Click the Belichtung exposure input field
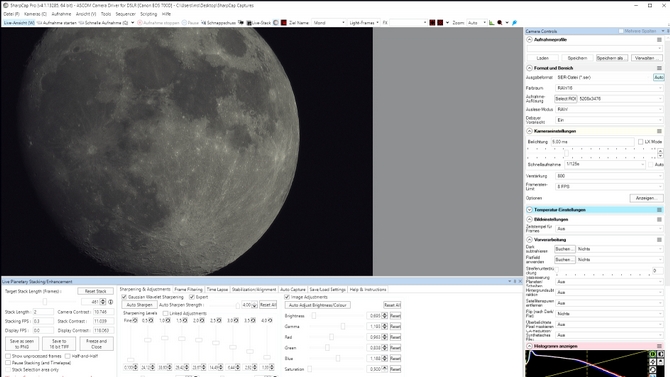Viewport: 670px width, 377px height. [592, 141]
